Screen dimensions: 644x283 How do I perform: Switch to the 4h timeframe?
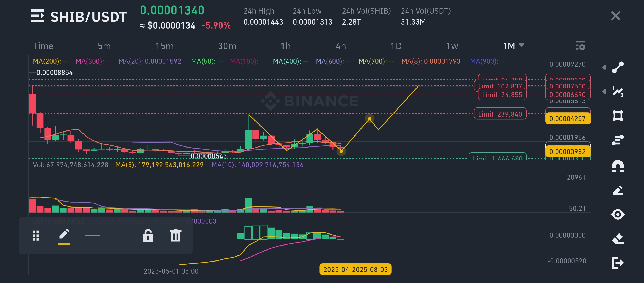point(341,46)
